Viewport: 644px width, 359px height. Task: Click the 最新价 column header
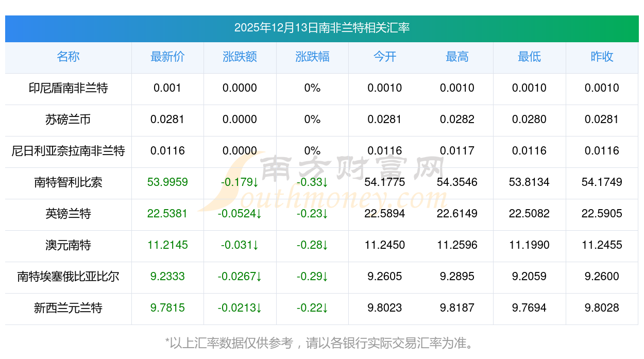tap(167, 57)
